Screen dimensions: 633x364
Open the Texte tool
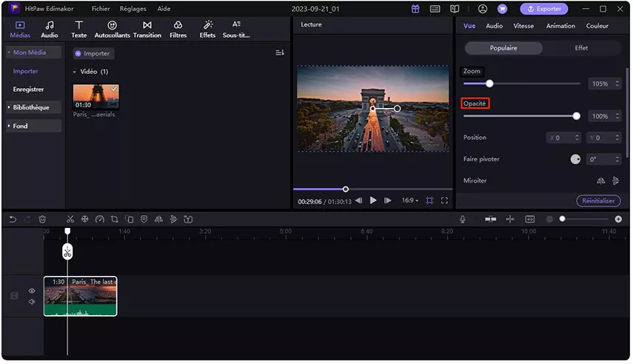[x=78, y=30]
